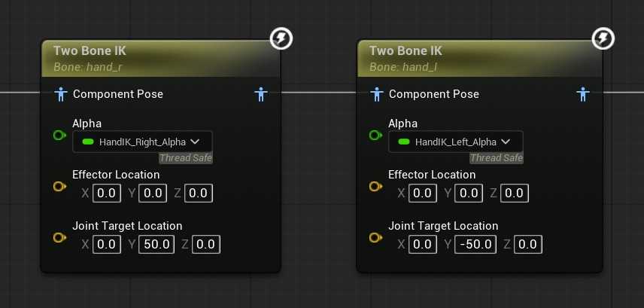Click Effector Location Z field on hand_l node
This screenshot has height=308, width=644.
pyautogui.click(x=514, y=194)
